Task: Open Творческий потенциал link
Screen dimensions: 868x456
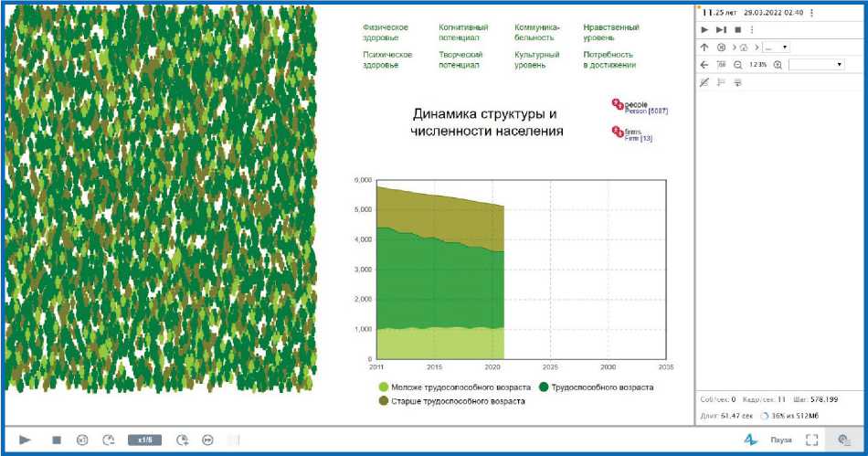Action: coord(460,59)
